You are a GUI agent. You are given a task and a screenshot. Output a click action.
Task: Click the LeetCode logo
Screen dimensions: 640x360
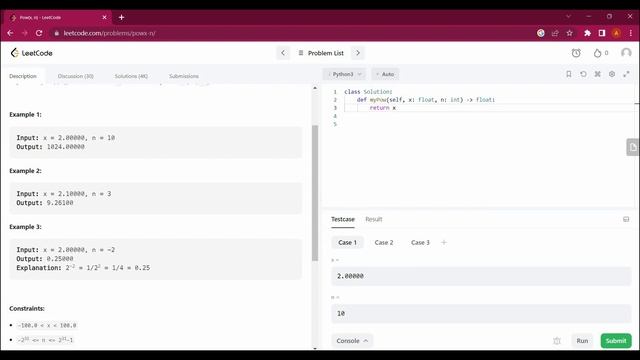(31, 53)
